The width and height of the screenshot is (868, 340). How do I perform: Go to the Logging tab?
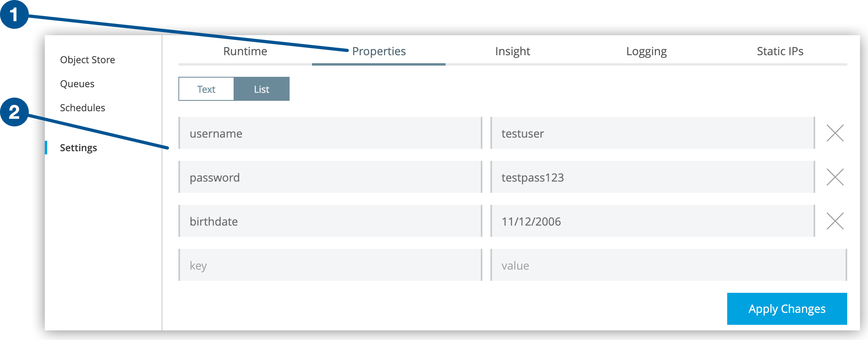646,51
